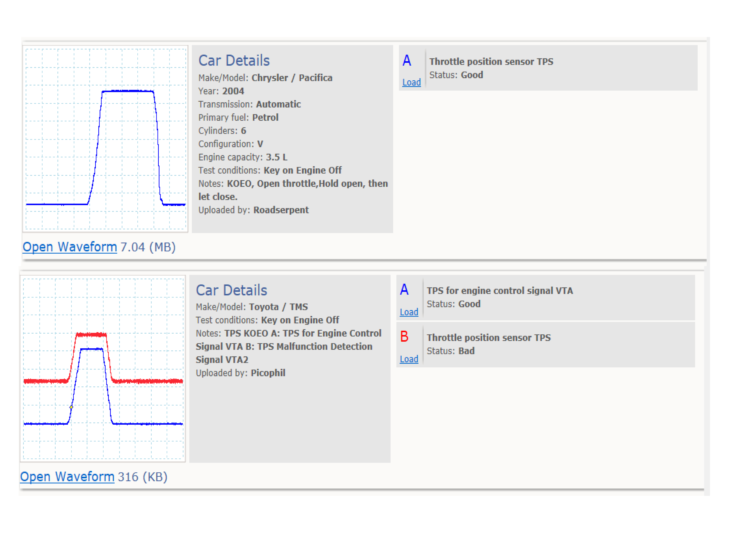The height and width of the screenshot is (560, 730).
Task: Open the Toyota TMS waveform link
Action: click(x=67, y=477)
